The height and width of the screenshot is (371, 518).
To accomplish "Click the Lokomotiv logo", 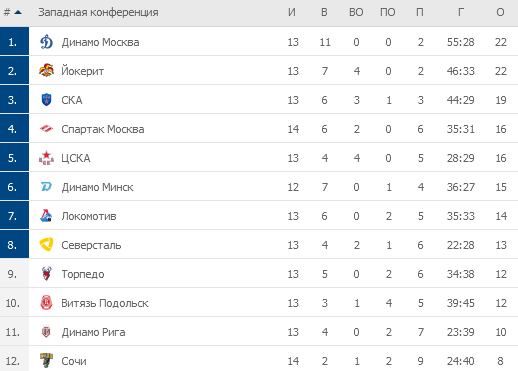I will pos(46,216).
